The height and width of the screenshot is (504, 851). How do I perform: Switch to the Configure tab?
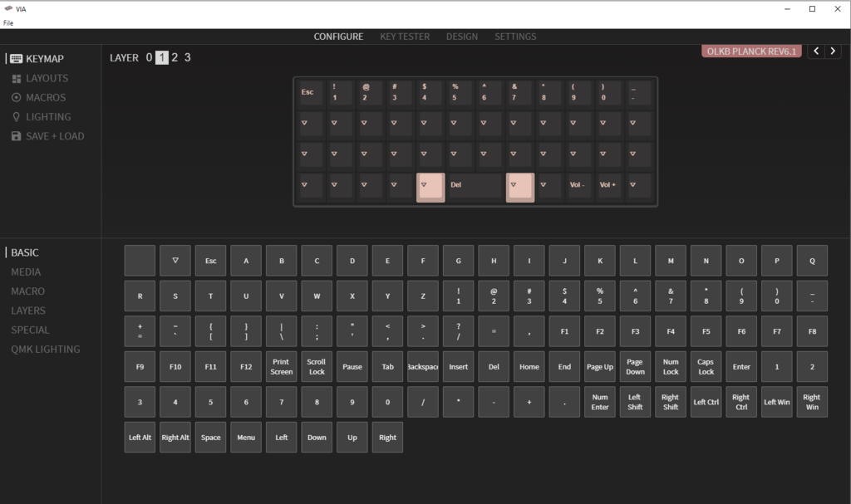coord(338,37)
